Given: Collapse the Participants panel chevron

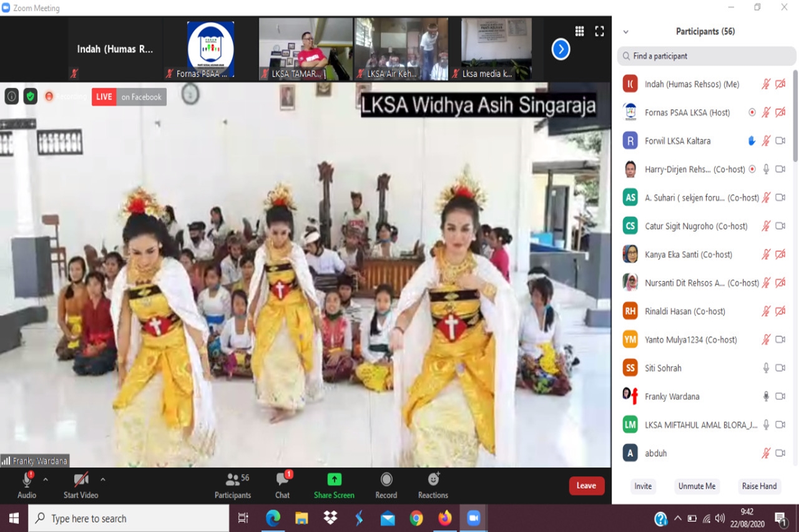Looking at the screenshot, I should 625,32.
